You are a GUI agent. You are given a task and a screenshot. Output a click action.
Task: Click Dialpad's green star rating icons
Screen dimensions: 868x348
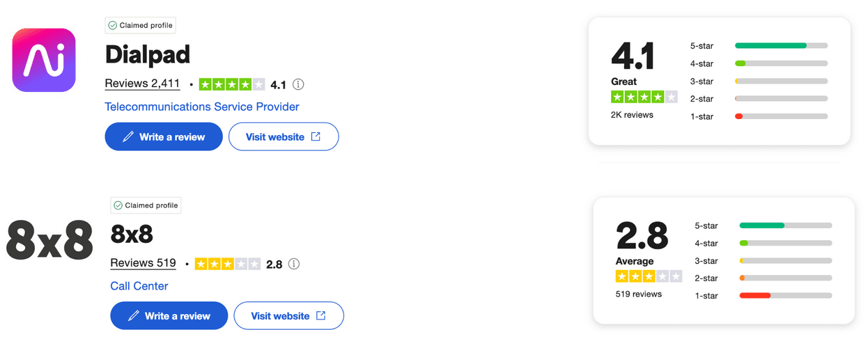tap(232, 85)
